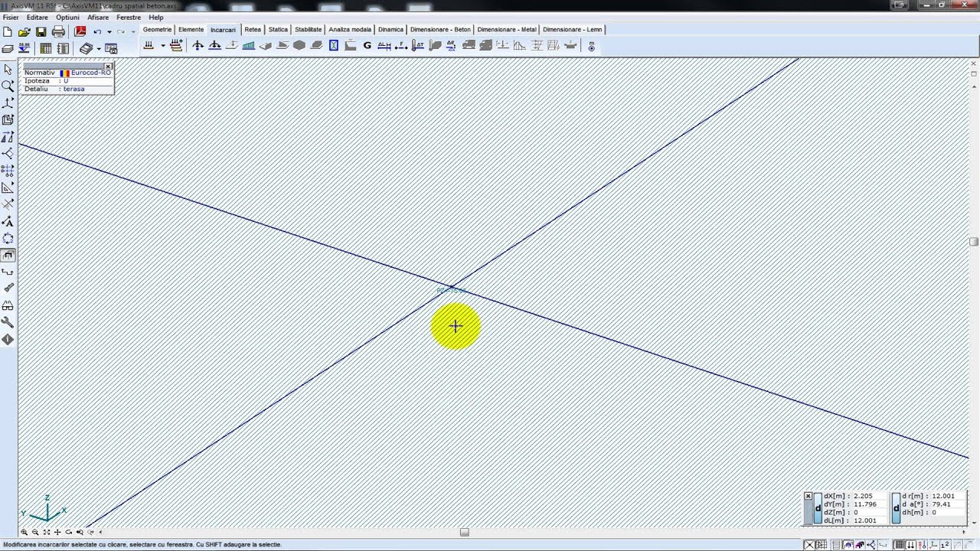Screen dimensions: 980x551
Task: Open the Ferestre menu
Action: pos(129,17)
